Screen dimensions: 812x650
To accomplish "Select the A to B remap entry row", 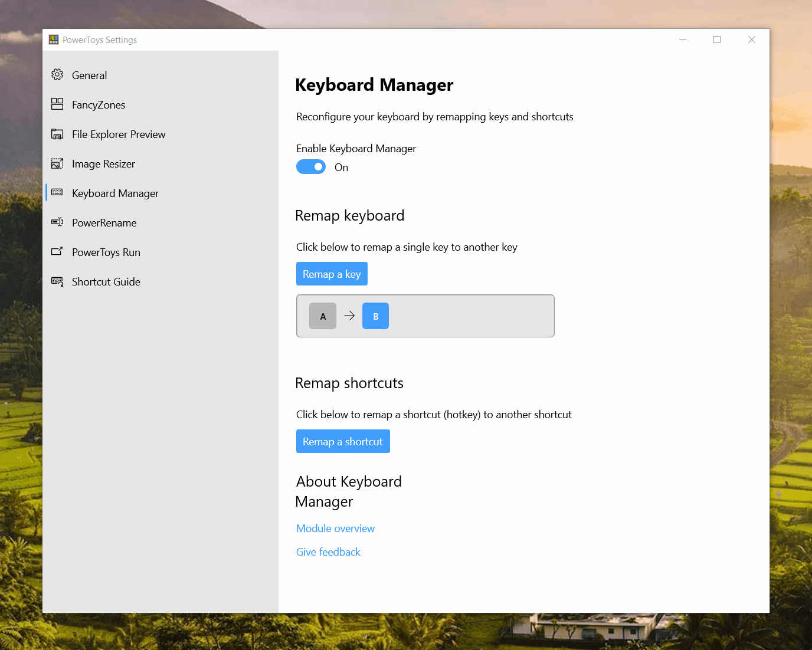I will coord(472,316).
